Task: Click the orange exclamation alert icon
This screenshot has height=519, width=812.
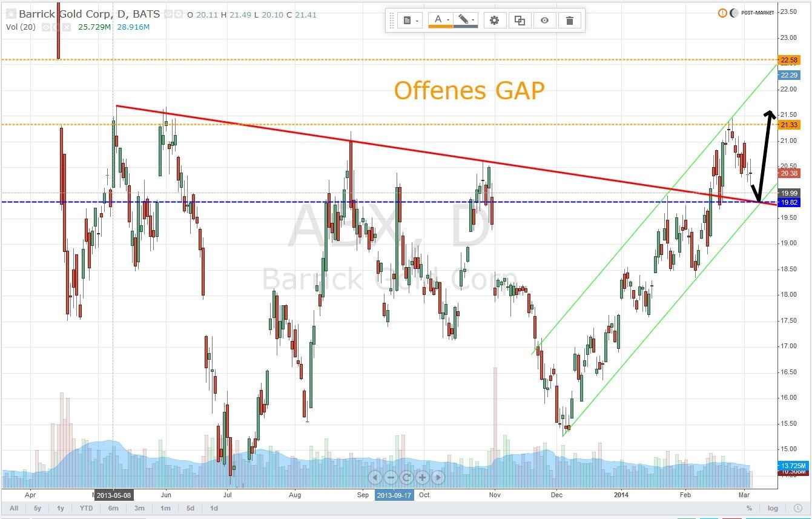Action: click(x=722, y=13)
